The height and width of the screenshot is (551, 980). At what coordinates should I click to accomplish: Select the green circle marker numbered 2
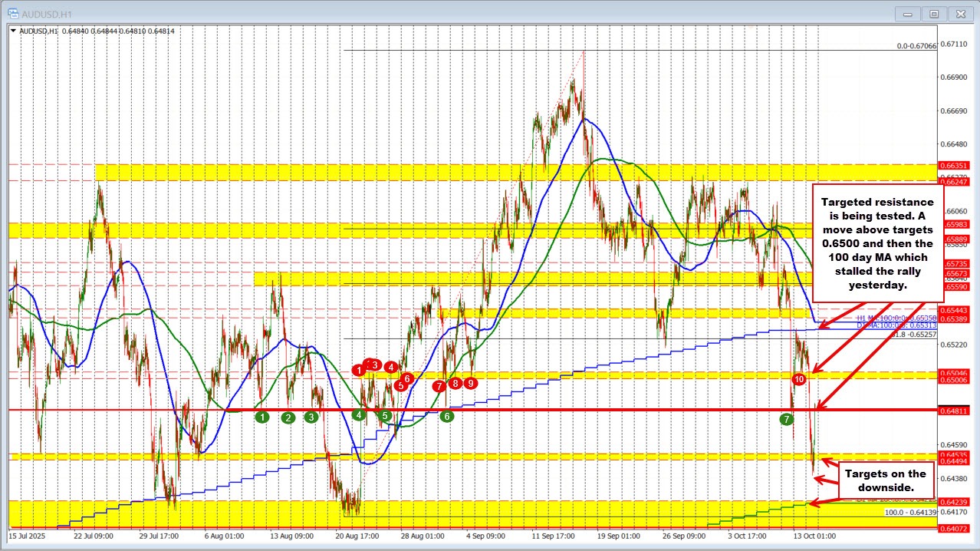pyautogui.click(x=288, y=417)
